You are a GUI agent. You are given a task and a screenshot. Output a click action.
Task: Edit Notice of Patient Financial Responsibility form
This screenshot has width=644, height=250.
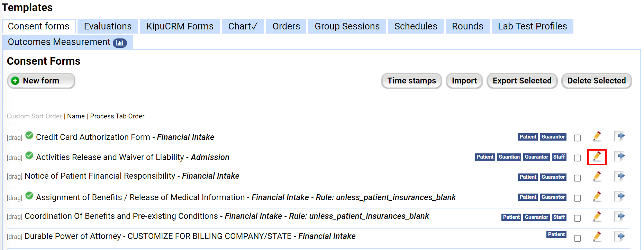[597, 177]
